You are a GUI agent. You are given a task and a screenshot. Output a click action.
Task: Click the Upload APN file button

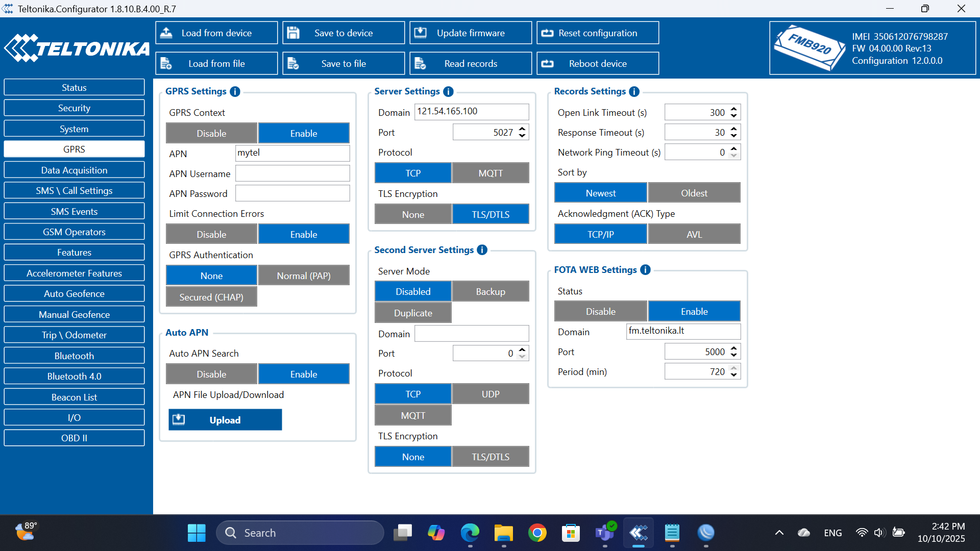pos(225,420)
